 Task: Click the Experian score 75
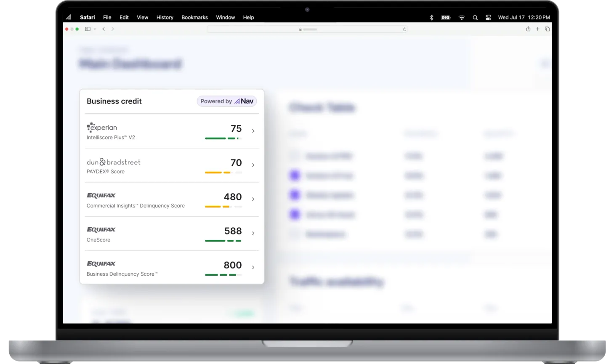click(236, 128)
